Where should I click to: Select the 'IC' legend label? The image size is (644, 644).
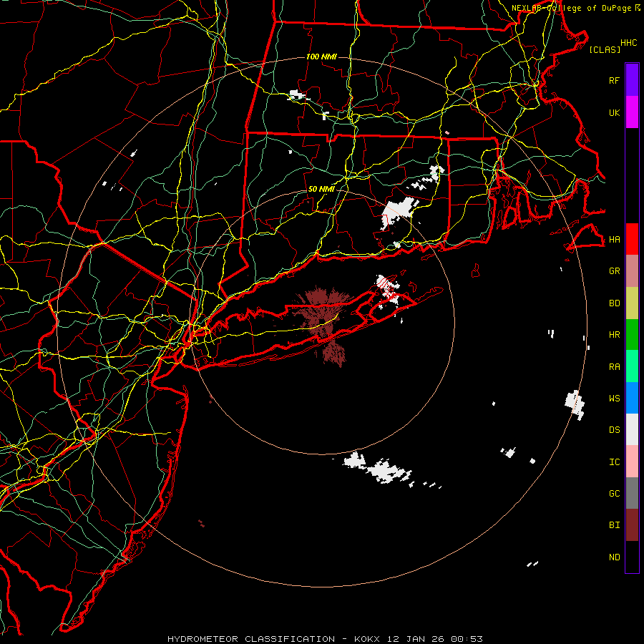(x=614, y=462)
